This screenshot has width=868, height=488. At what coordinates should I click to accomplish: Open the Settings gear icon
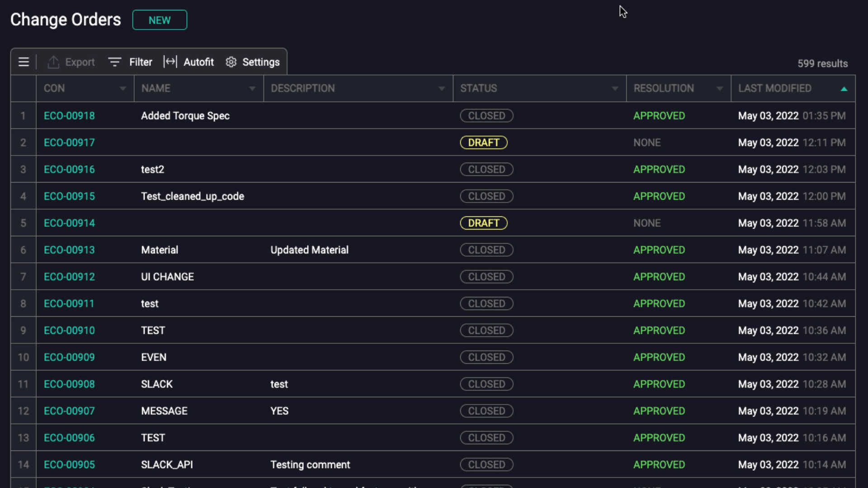231,62
